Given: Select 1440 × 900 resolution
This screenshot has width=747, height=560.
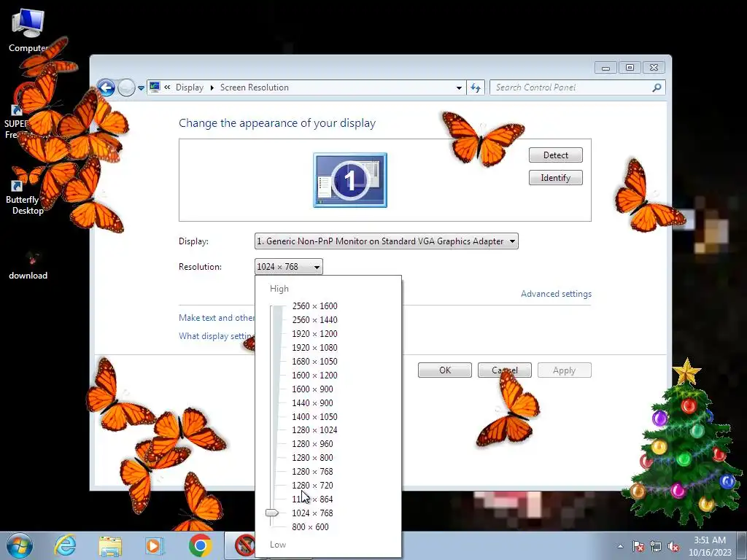Looking at the screenshot, I should point(312,402).
